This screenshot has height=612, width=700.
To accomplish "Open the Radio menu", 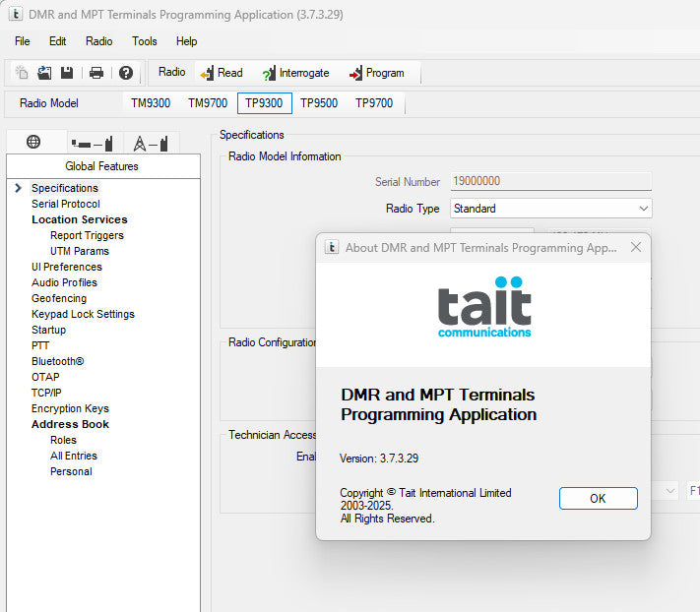I will [99, 41].
